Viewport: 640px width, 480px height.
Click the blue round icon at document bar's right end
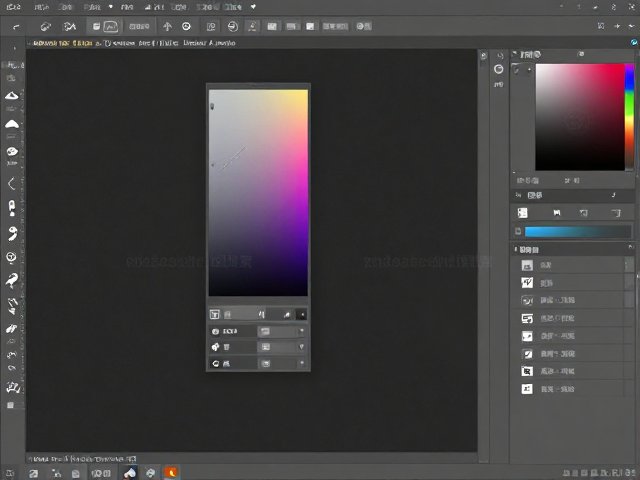[634, 42]
